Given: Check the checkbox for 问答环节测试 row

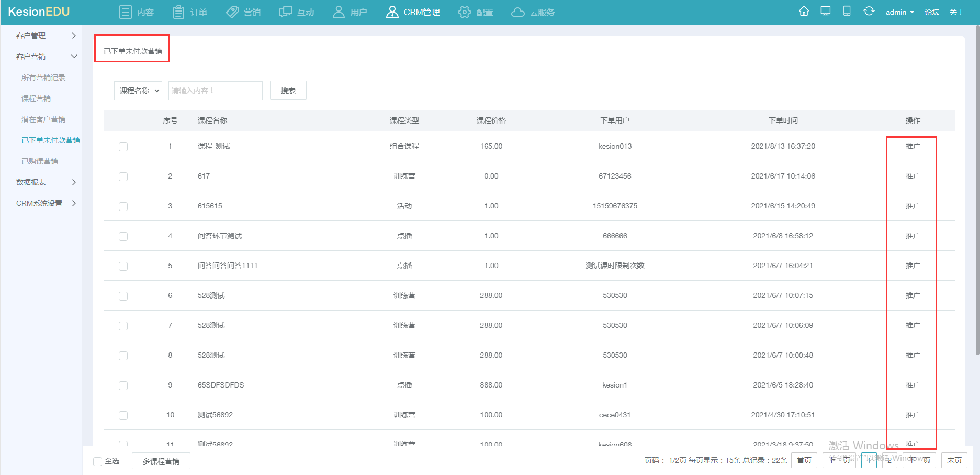Looking at the screenshot, I should coord(123,236).
